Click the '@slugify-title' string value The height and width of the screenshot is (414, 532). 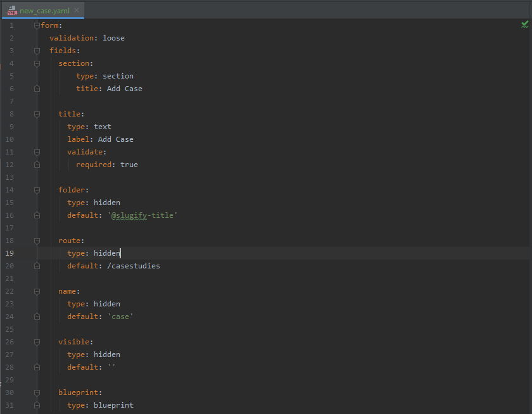[142, 215]
